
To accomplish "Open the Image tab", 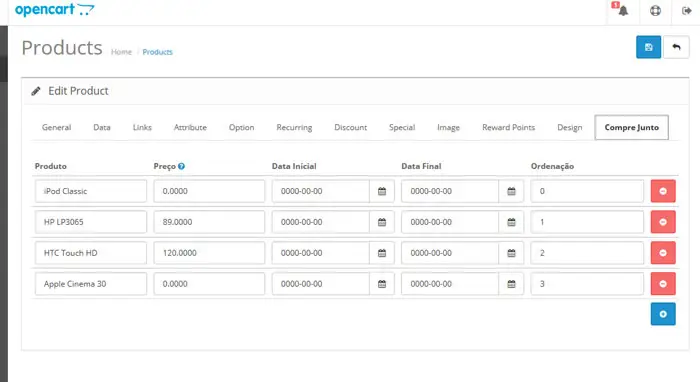I will pyautogui.click(x=448, y=127).
